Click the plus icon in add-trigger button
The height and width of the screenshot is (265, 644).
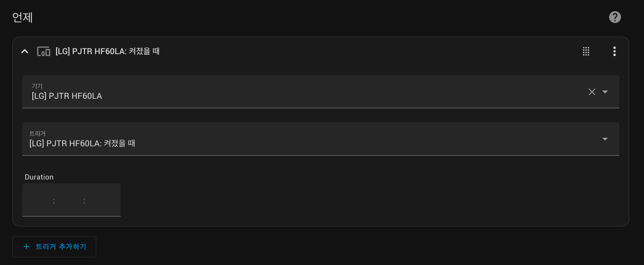click(27, 246)
